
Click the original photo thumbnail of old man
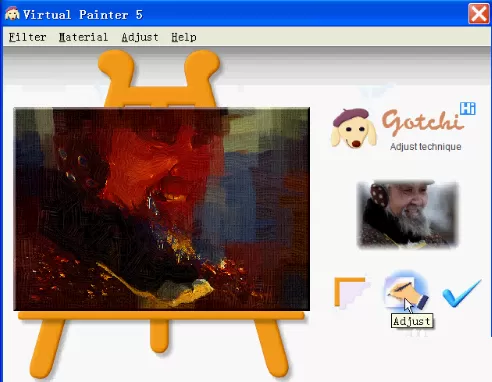pos(407,214)
